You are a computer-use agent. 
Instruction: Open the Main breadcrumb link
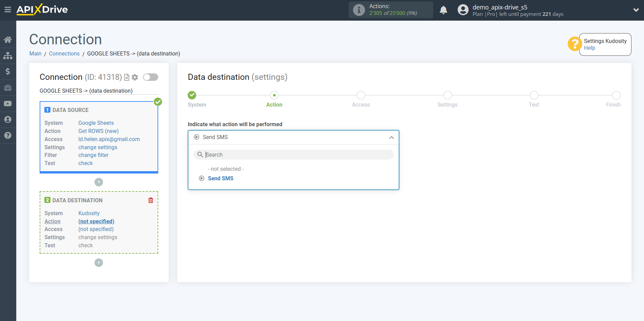click(x=35, y=53)
